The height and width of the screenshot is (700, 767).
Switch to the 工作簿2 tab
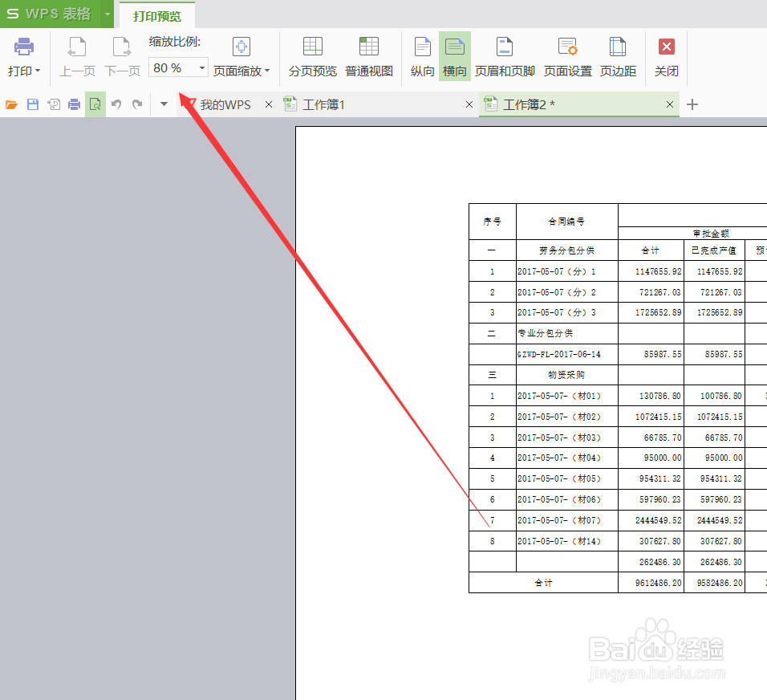click(x=528, y=104)
